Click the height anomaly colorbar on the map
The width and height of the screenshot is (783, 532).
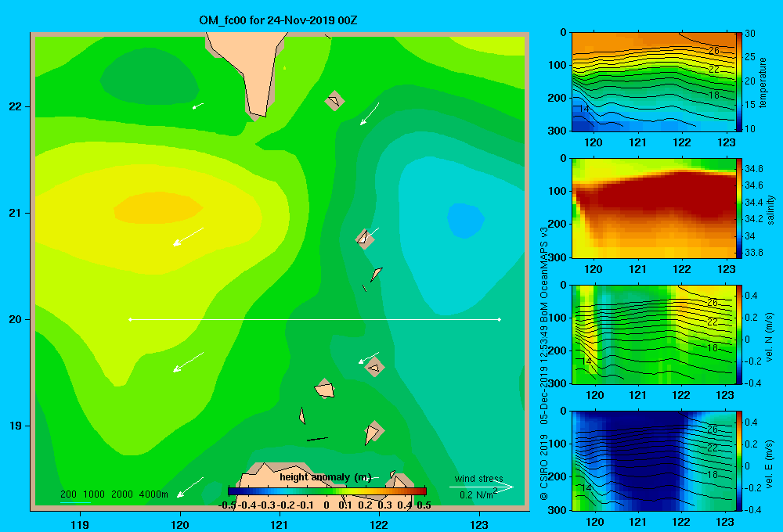327,491
